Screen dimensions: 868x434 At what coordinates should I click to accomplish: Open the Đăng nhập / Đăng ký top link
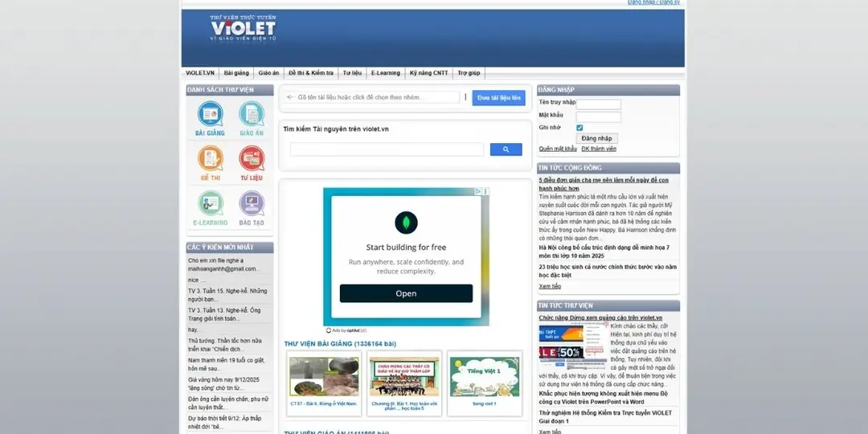[x=653, y=2]
